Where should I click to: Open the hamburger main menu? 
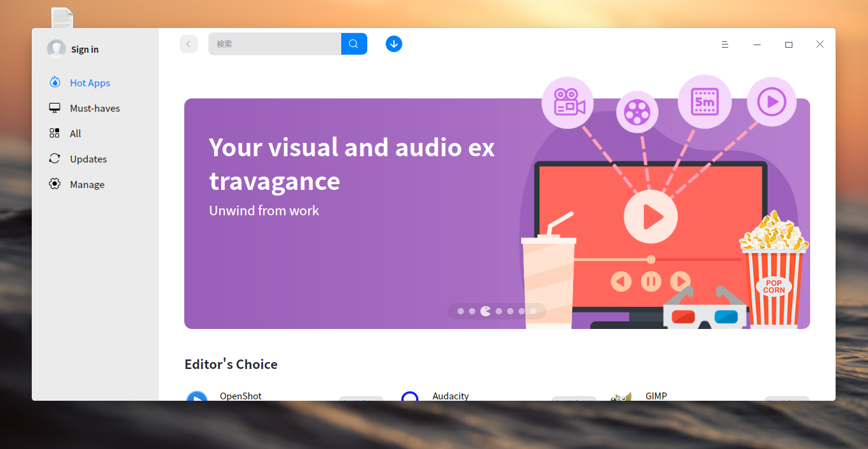click(724, 44)
